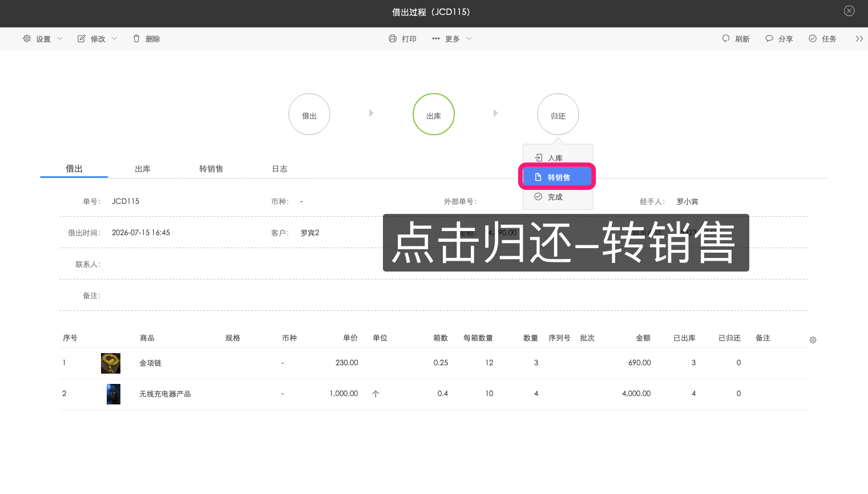Click the 打印 printer icon
Screen dimensions: 868x494
click(393, 39)
